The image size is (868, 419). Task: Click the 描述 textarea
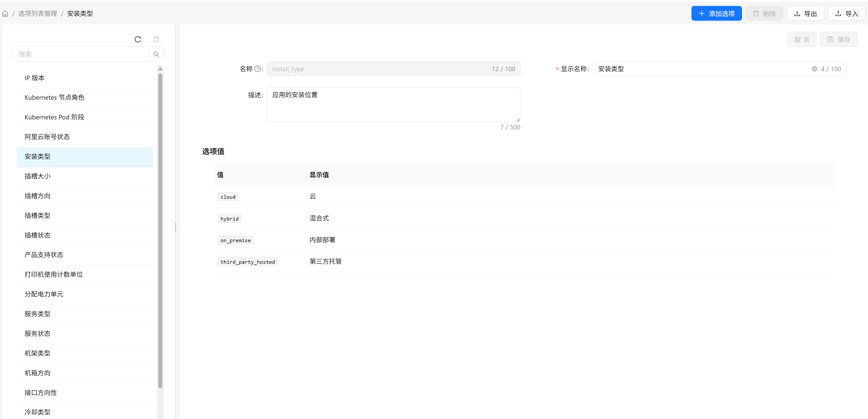394,104
